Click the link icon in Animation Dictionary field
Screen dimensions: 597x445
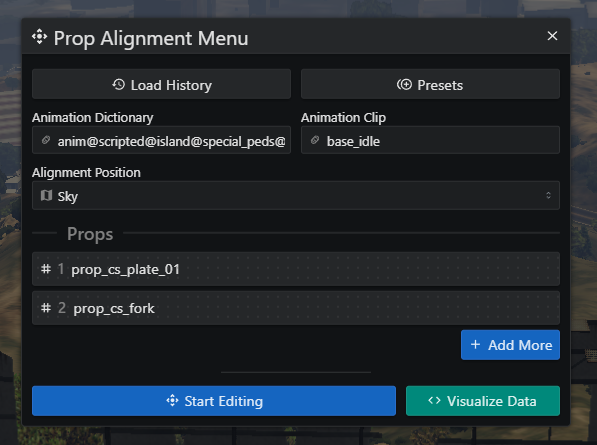click(46, 140)
